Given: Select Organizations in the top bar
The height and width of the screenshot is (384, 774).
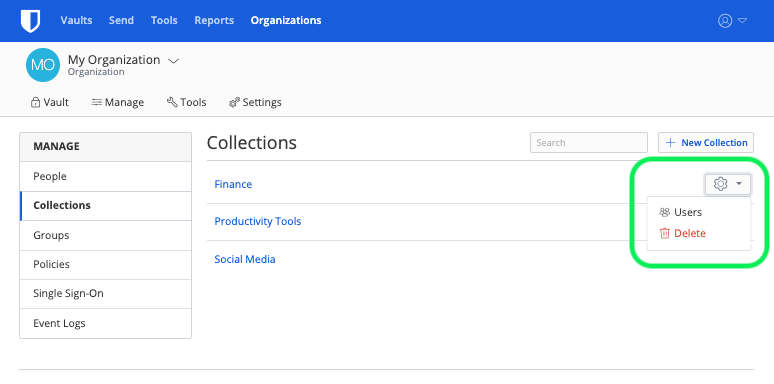Looking at the screenshot, I should coord(286,20).
